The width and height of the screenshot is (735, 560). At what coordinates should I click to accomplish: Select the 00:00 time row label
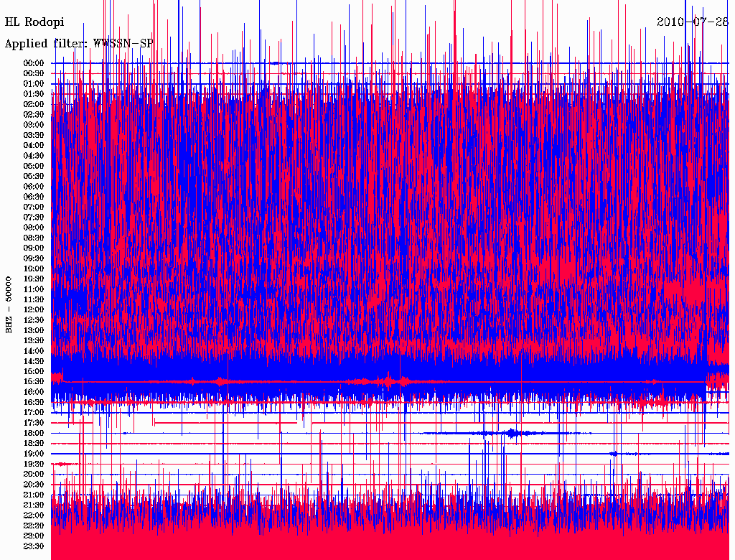(x=34, y=63)
